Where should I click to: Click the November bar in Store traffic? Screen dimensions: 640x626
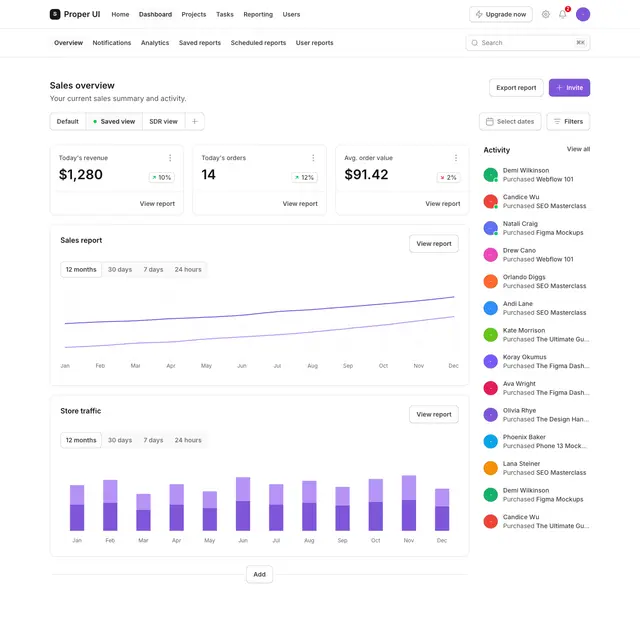pos(409,503)
